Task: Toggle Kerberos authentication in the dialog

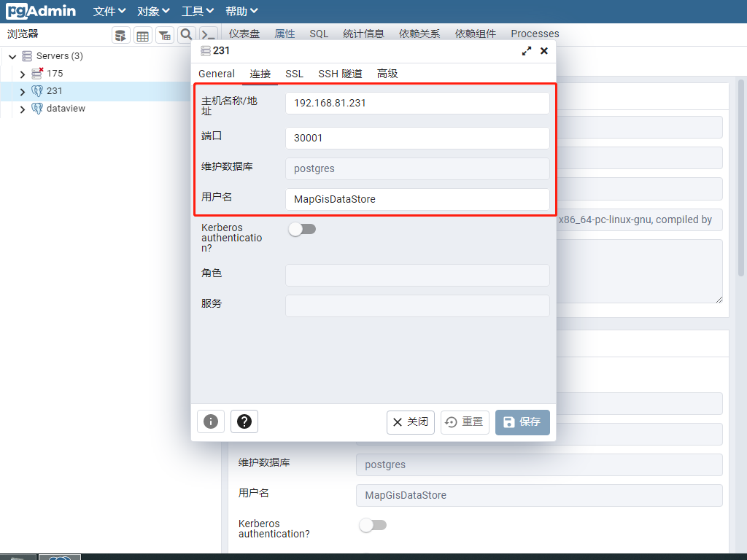Action: coord(302,230)
